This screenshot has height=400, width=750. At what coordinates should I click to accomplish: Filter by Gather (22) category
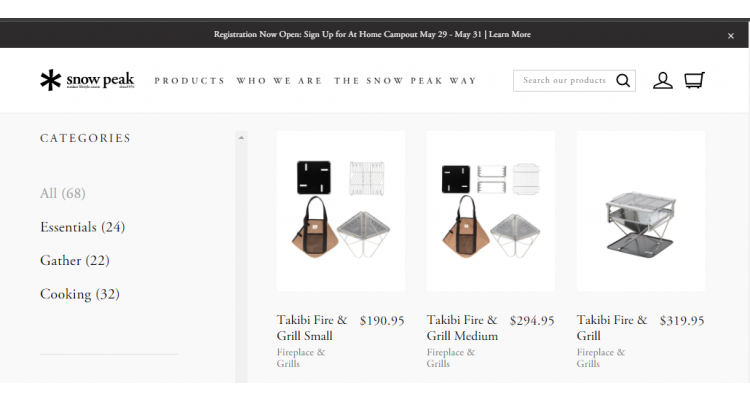[x=75, y=260]
